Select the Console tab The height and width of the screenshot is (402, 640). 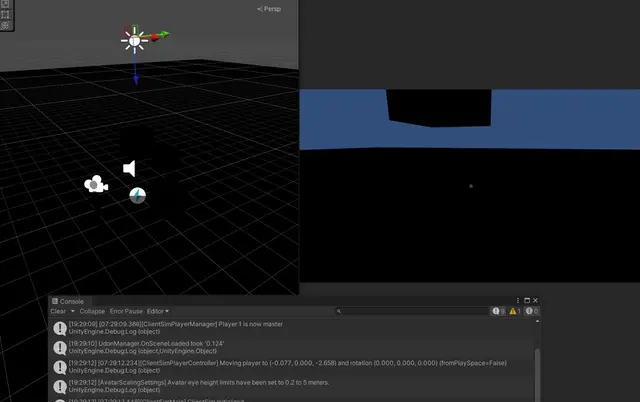coord(68,301)
